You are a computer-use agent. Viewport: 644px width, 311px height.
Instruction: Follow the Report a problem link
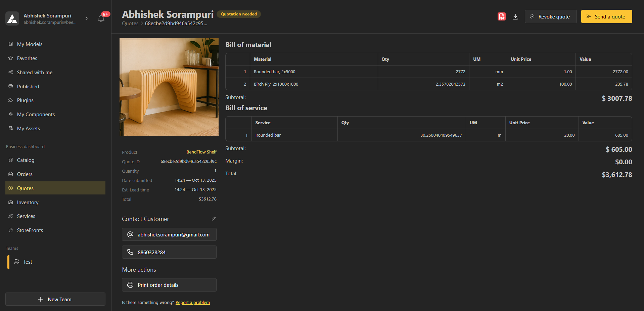coord(192,303)
